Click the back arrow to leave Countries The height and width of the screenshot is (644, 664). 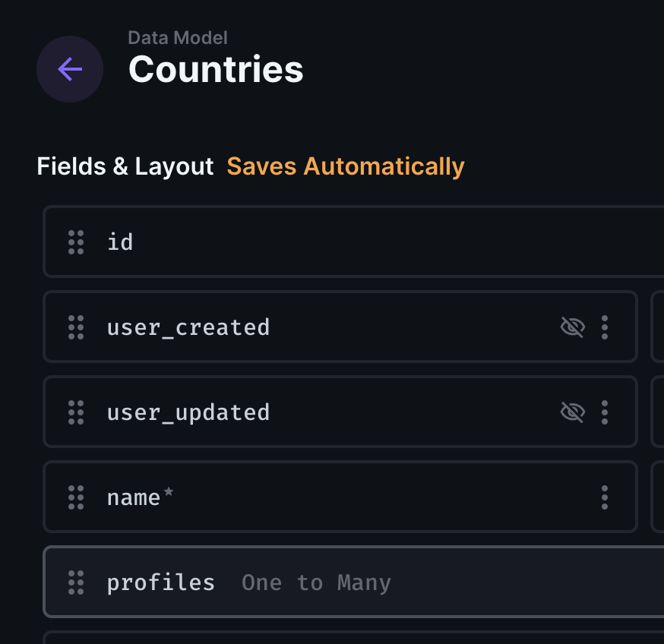pos(70,69)
